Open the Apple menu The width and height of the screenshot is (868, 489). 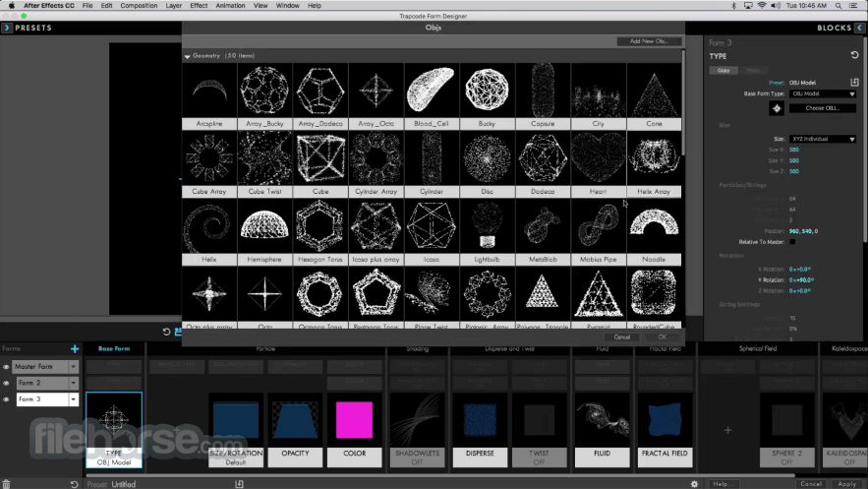pyautogui.click(x=11, y=6)
